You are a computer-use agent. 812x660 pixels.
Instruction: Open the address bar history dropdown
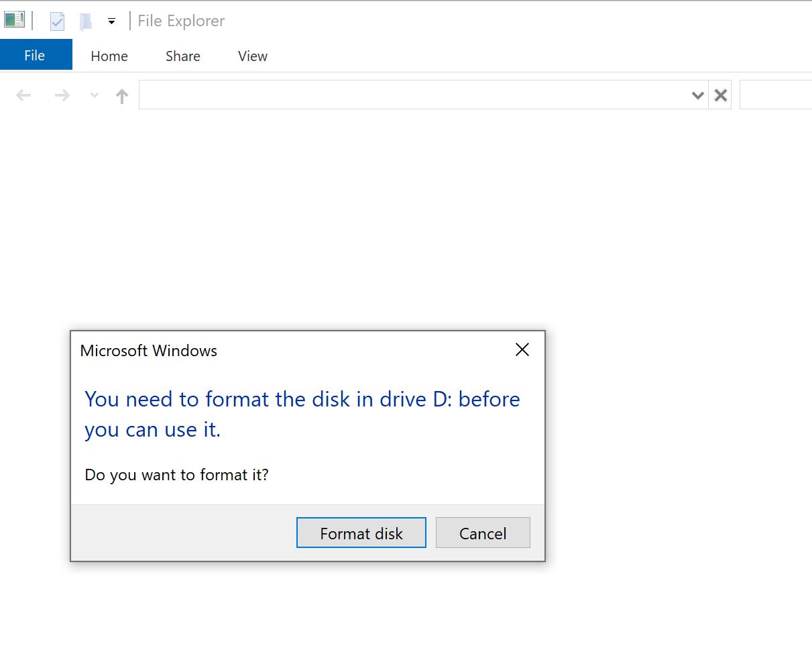click(x=698, y=95)
